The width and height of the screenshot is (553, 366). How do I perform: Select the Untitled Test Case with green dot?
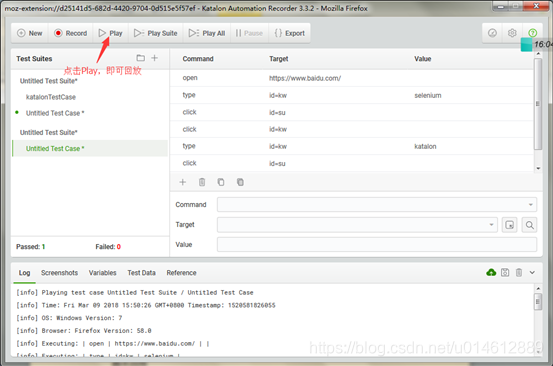click(55, 113)
